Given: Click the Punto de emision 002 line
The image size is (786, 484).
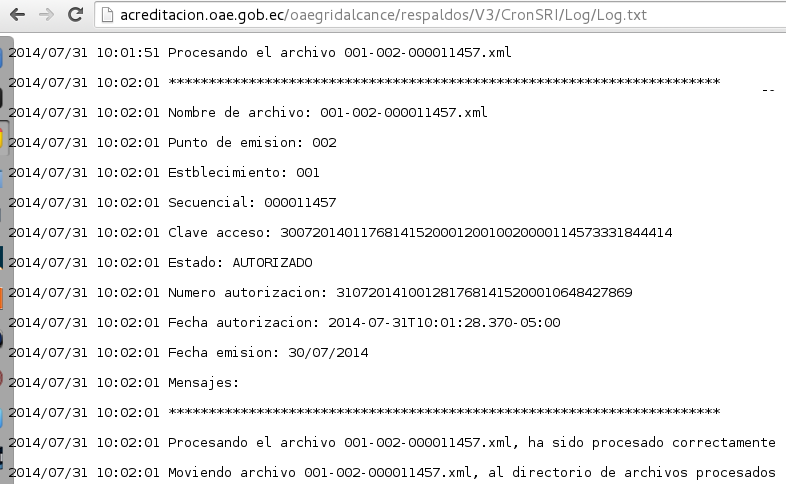Looking at the screenshot, I should [172, 142].
